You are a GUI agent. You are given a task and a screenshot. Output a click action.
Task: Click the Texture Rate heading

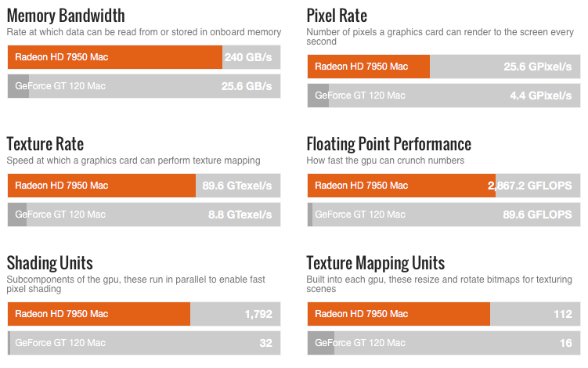pyautogui.click(x=45, y=144)
